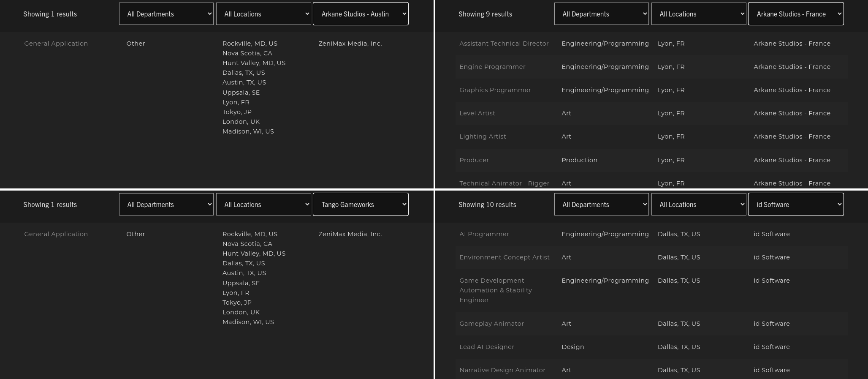The image size is (868, 379).
Task: Open the Producer job listing in Lyon
Action: click(x=474, y=160)
